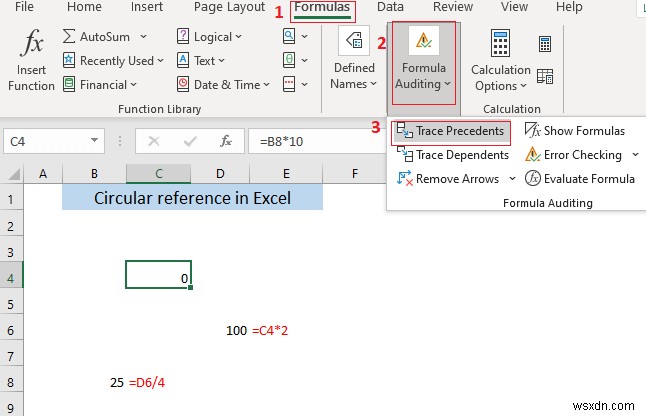This screenshot has height=416, width=646.
Task: Switch to the Data tab
Action: [390, 7]
